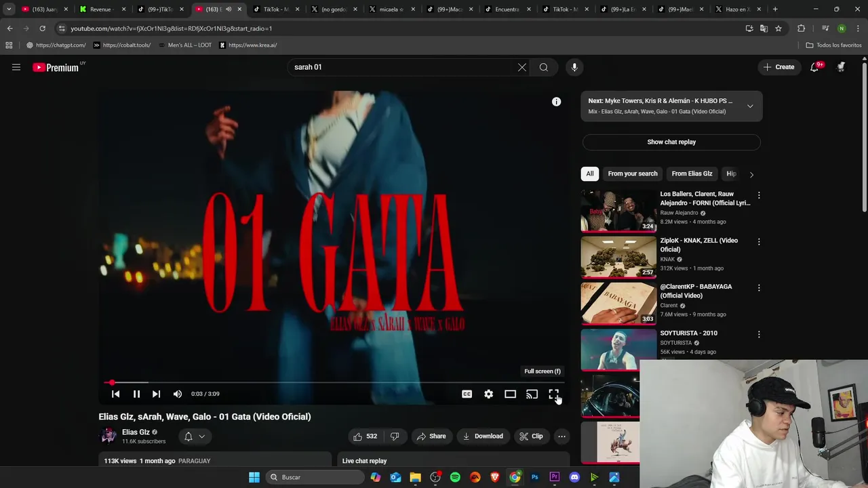
Task: Select the From your search chip
Action: [633, 174]
